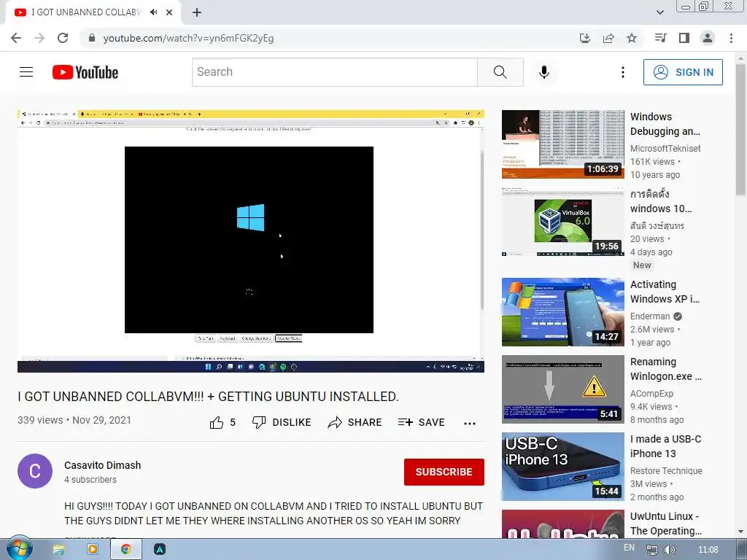The height and width of the screenshot is (560, 747).
Task: Click the '339 views • Nov 29, 2021' text
Action: 74,420
